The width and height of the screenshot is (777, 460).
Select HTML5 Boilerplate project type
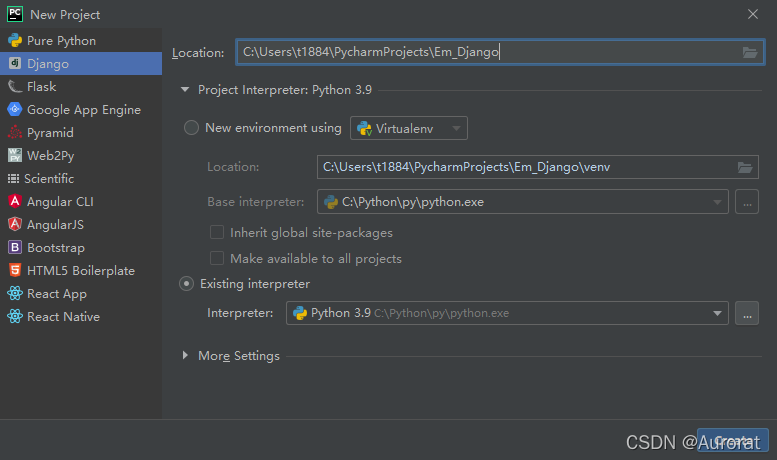coord(81,271)
